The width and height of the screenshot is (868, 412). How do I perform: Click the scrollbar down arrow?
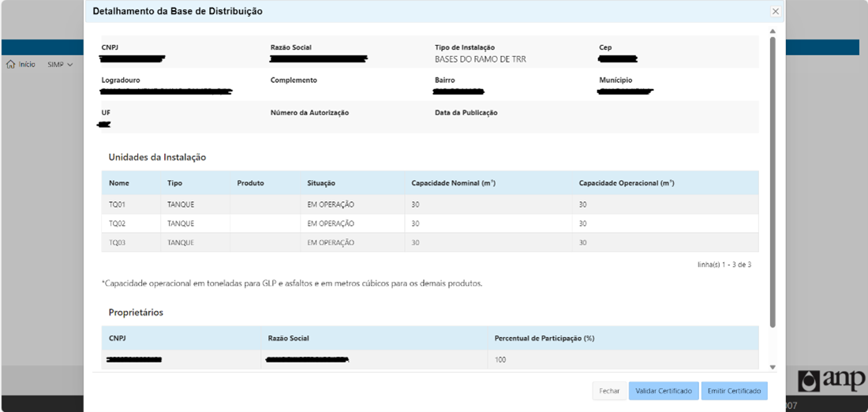[x=773, y=367]
